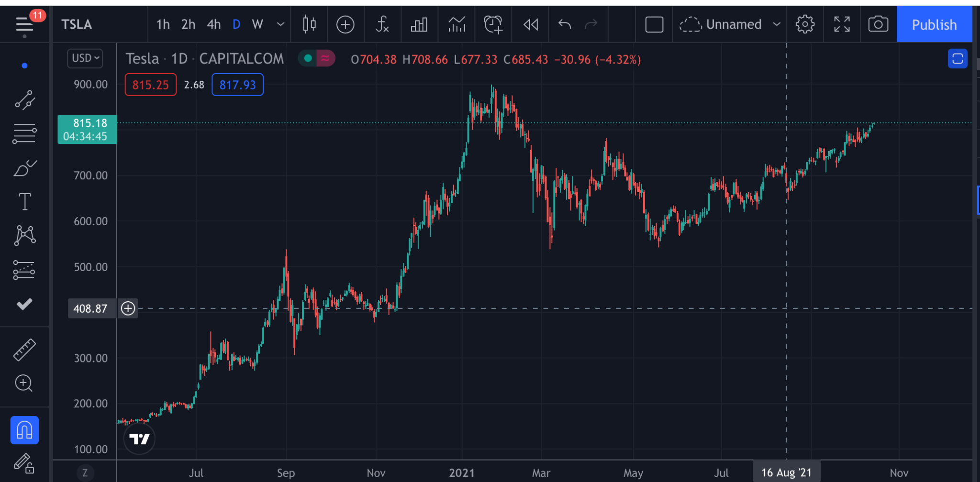This screenshot has width=980, height=482.
Task: Open the chart layout selector square
Action: point(654,24)
